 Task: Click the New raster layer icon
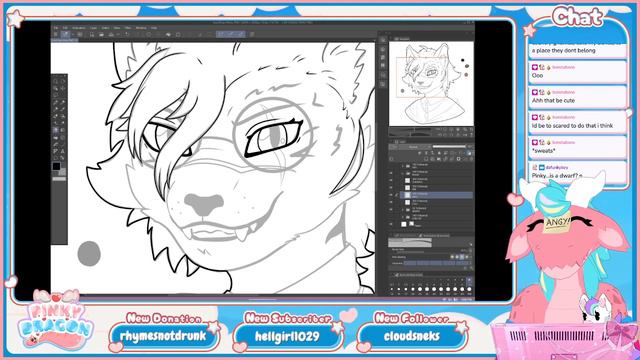click(x=426, y=159)
